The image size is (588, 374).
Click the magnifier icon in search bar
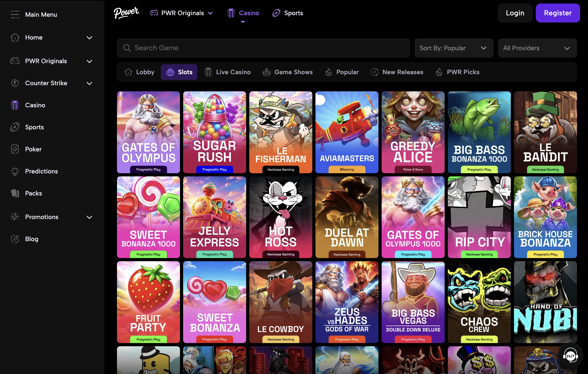[127, 48]
